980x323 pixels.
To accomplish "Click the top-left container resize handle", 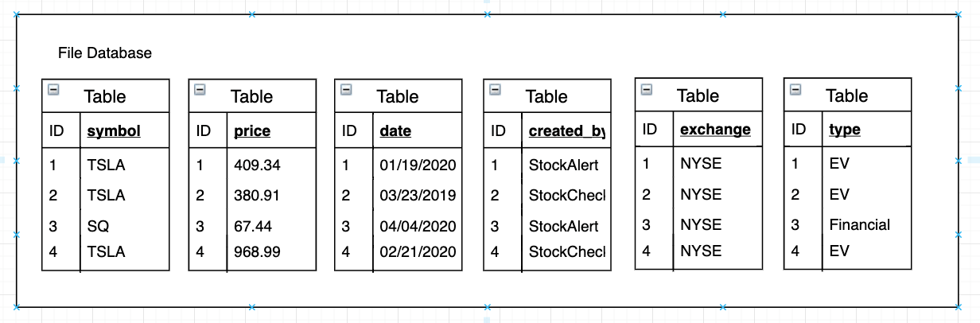I will 17,15.
